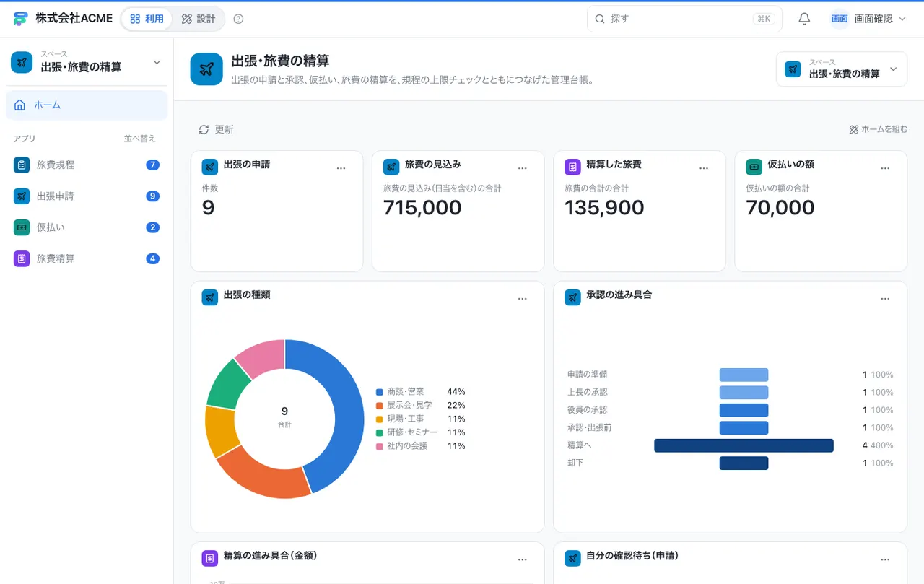Click the 出張申請 airplane icon in sidebar
The width and height of the screenshot is (924, 584).
(x=22, y=196)
